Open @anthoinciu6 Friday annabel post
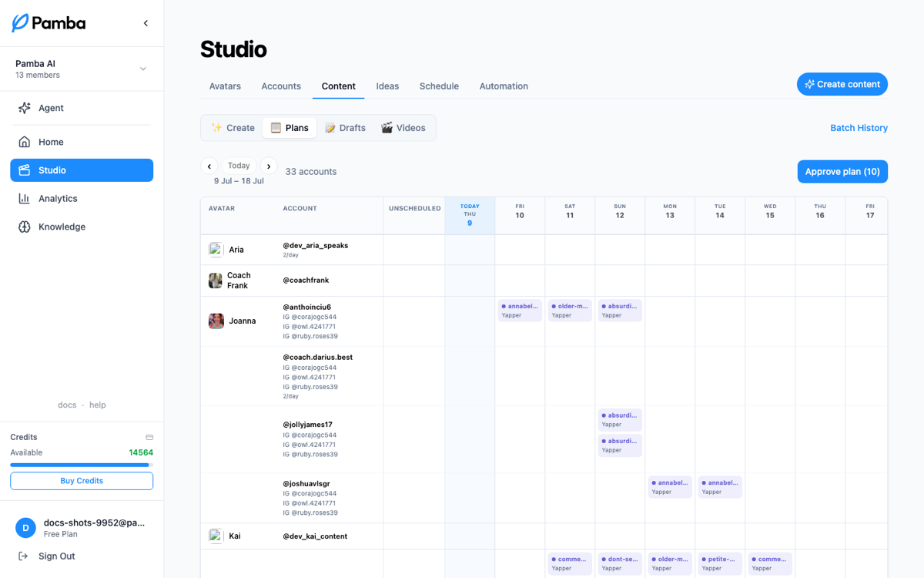Screen dimensions: 924x578 pos(520,311)
